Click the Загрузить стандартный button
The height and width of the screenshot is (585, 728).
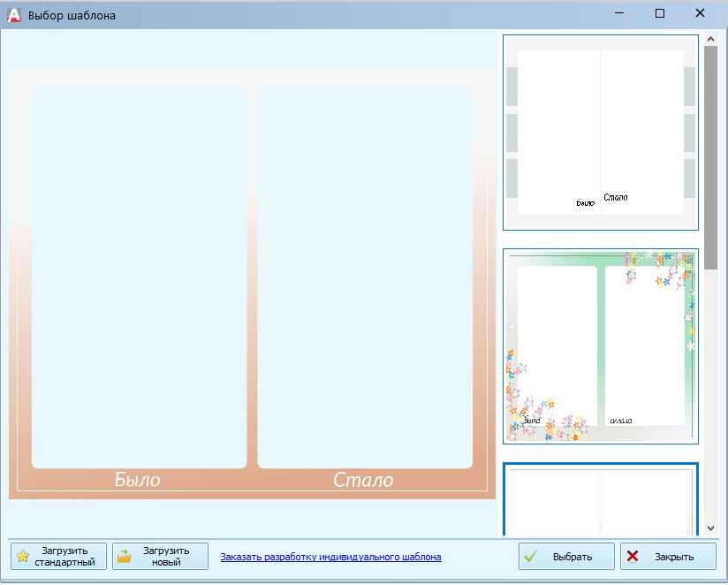(58, 556)
